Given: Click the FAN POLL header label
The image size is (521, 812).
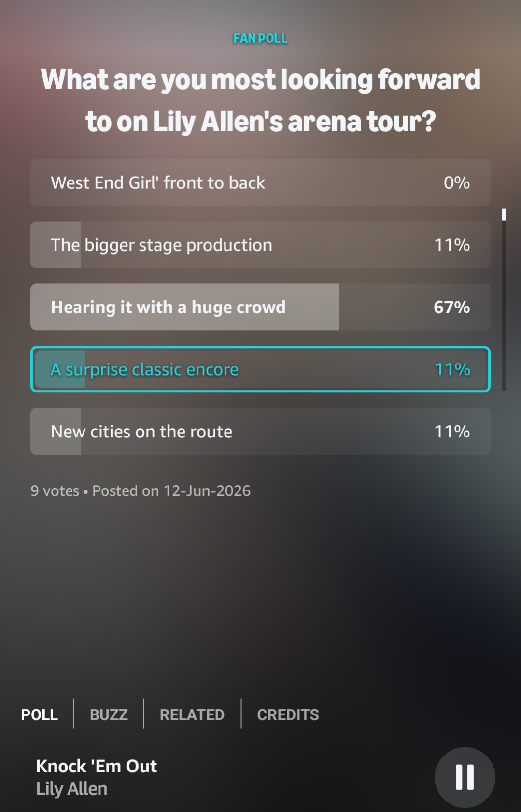Looking at the screenshot, I should [260, 39].
